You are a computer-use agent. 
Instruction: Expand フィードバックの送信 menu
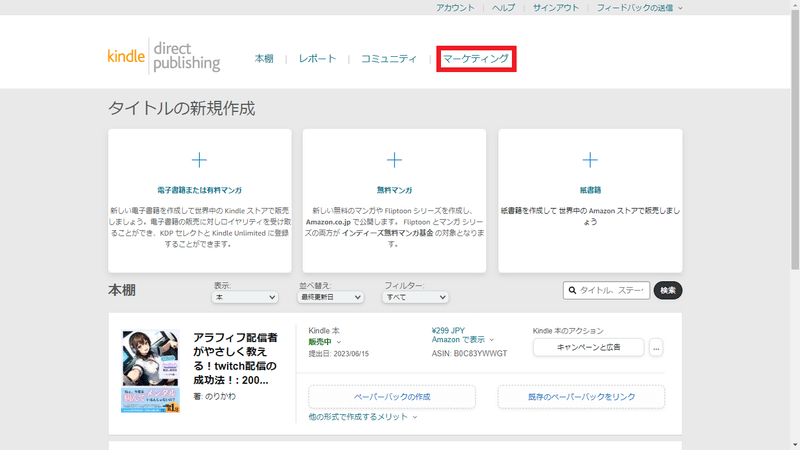tap(640, 8)
